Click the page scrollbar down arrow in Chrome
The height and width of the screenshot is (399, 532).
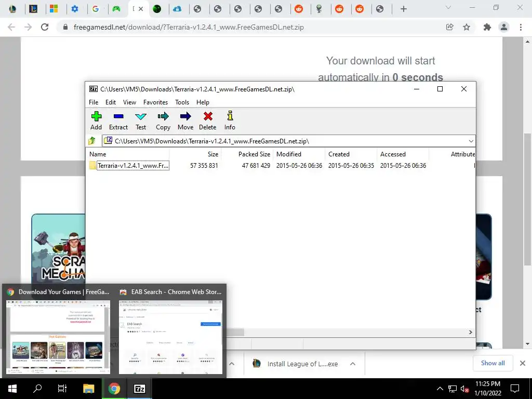[x=527, y=344]
